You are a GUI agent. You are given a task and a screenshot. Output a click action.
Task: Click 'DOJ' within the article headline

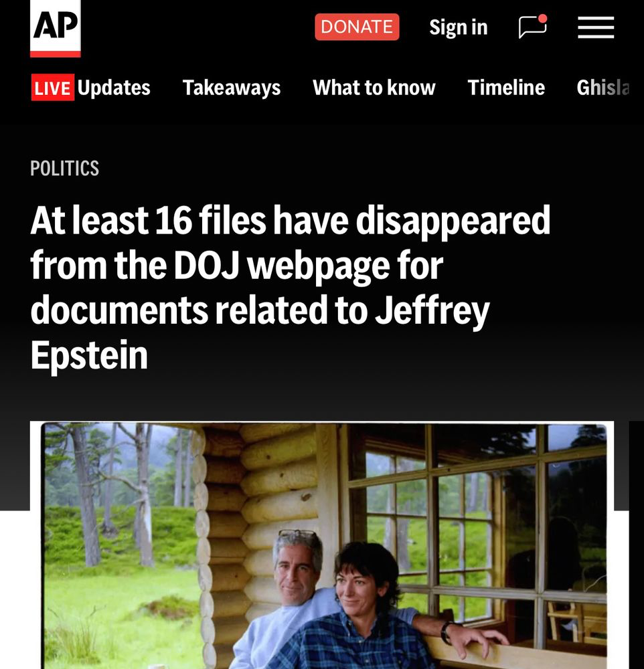click(x=207, y=266)
